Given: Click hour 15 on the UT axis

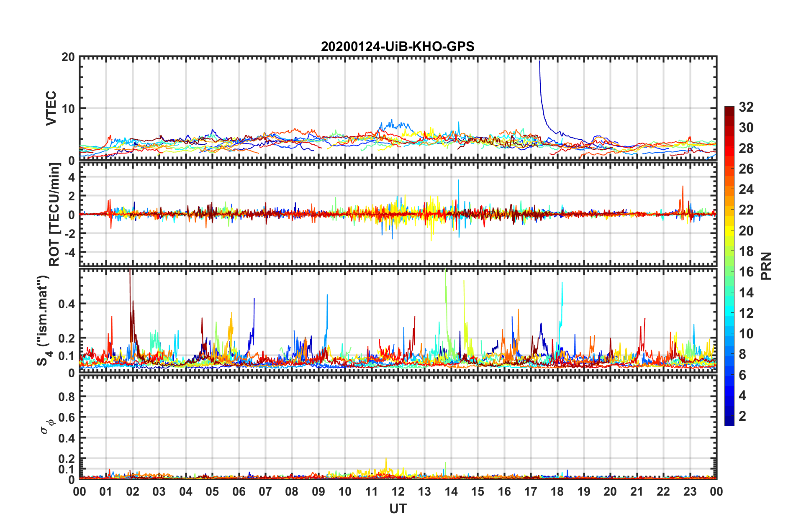Looking at the screenshot, I should [478, 491].
